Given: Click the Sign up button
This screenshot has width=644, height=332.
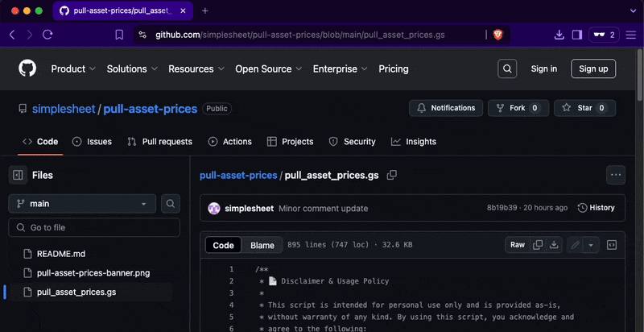Looking at the screenshot, I should [593, 68].
